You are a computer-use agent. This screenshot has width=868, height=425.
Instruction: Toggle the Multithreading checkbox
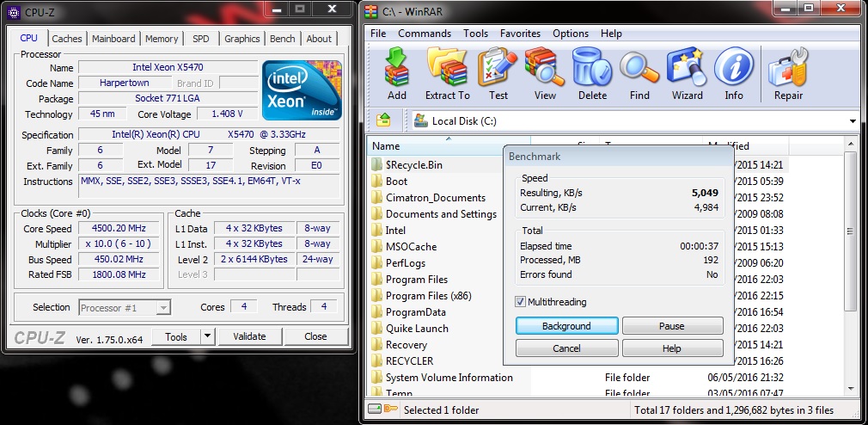(x=520, y=302)
